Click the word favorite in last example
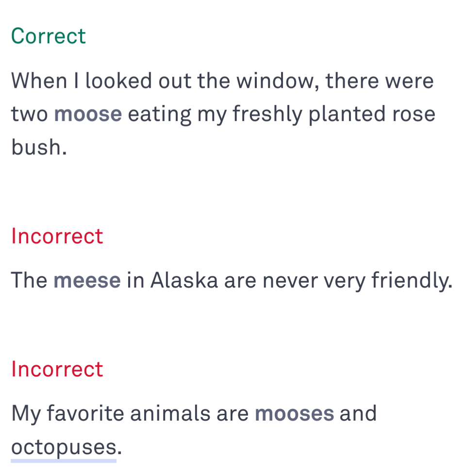Viewport: 466px width, 476px height. pos(85,413)
